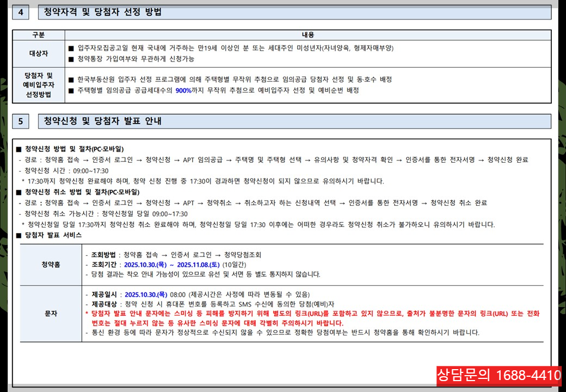
Task: Select the 문자 table row label
Action: pyautogui.click(x=51, y=314)
